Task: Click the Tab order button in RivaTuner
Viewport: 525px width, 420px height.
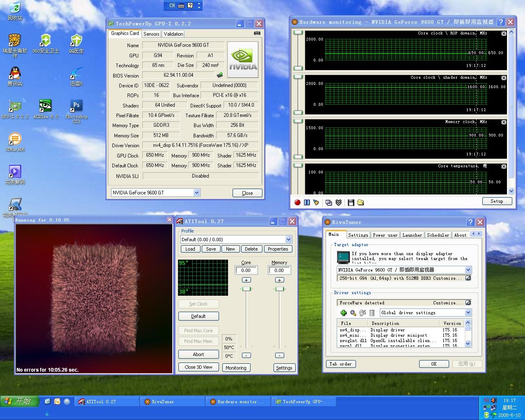Action: [x=340, y=364]
